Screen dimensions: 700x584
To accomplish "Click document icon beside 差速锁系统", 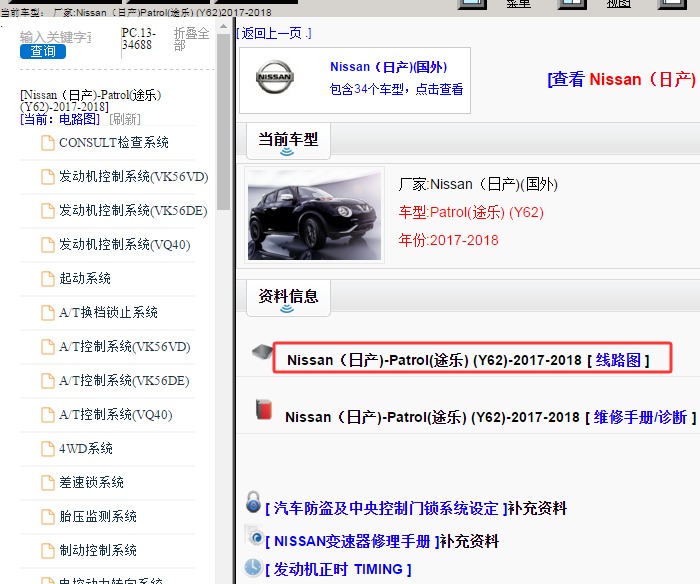I will pyautogui.click(x=48, y=483).
